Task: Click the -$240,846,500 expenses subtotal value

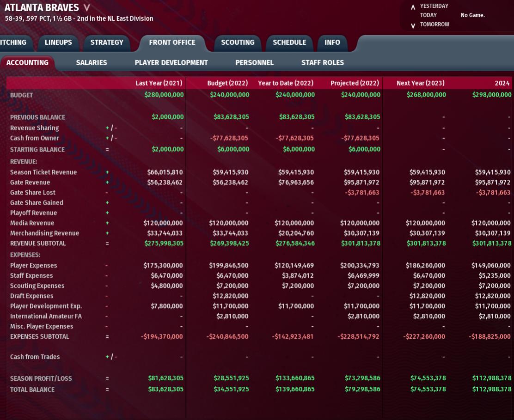Action: pyautogui.click(x=227, y=336)
